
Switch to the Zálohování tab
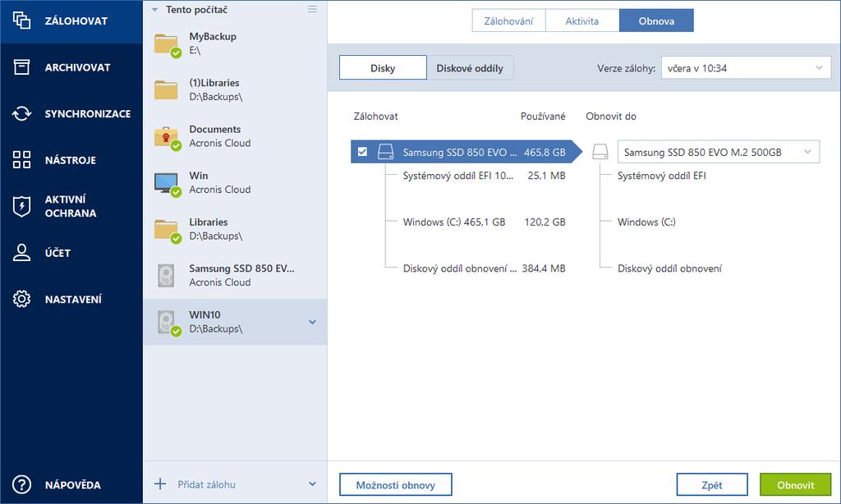[x=508, y=21]
